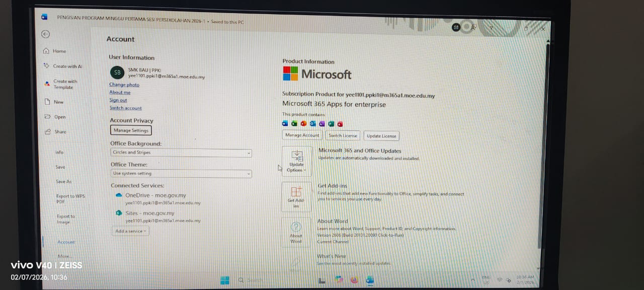Image resolution: width=644 pixels, height=290 pixels.
Task: Click the Firefox icon on the taskbar
Action: (354, 280)
